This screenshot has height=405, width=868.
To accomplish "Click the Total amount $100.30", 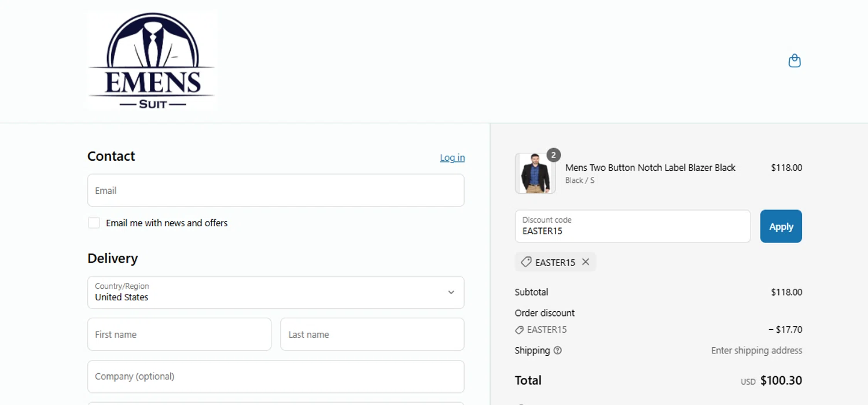I will [781, 380].
